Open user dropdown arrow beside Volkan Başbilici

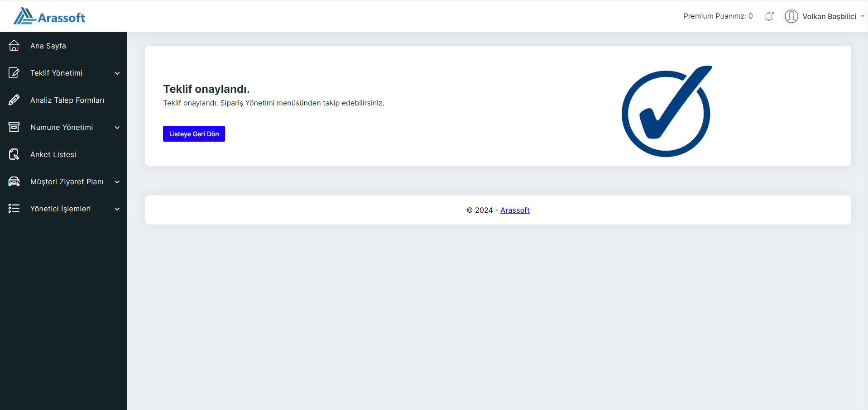coord(862,16)
